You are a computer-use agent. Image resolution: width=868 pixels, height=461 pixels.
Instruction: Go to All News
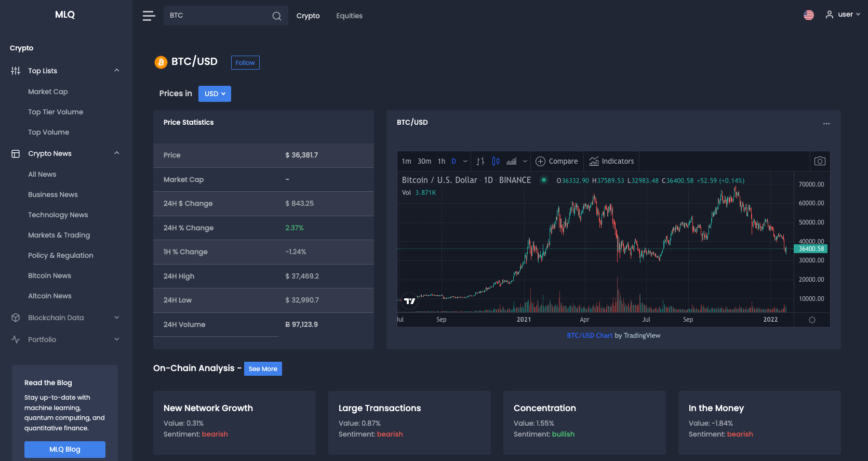42,174
